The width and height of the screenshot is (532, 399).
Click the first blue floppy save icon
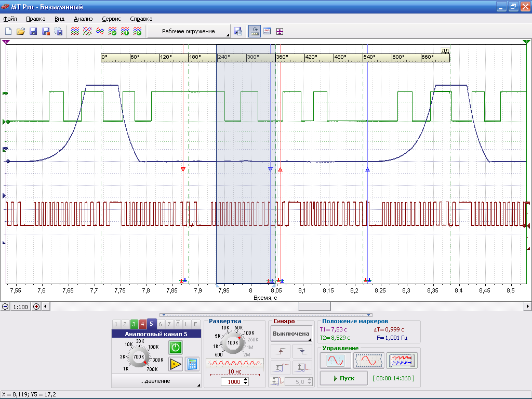[x=33, y=32]
